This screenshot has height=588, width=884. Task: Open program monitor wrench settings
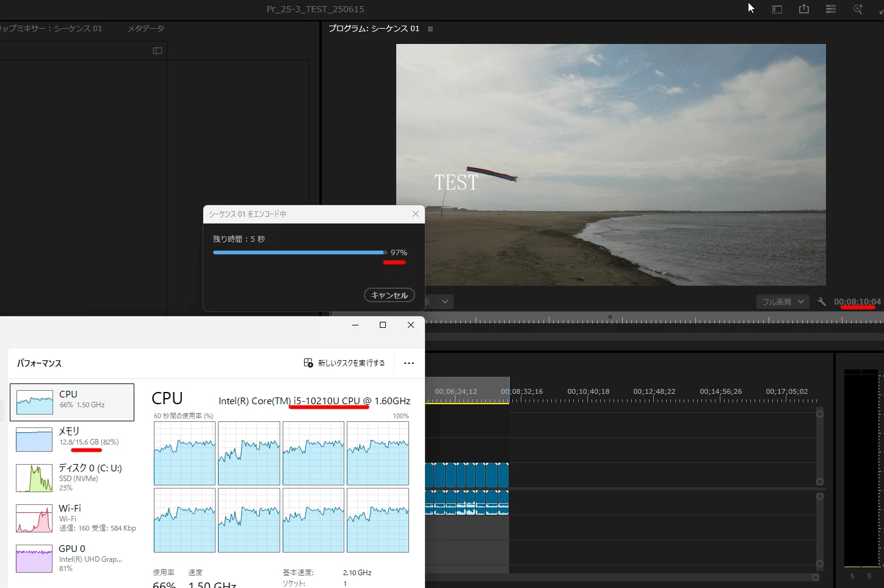tap(822, 302)
